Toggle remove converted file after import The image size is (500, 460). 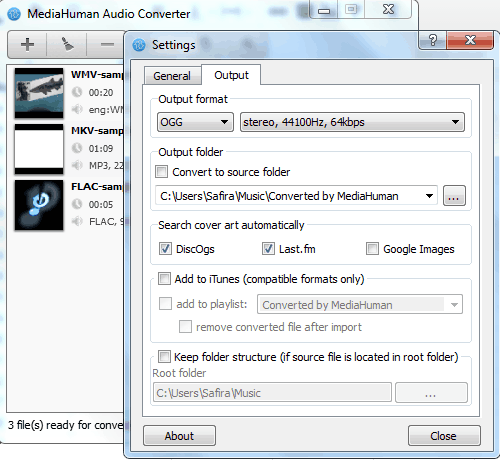pos(185,327)
